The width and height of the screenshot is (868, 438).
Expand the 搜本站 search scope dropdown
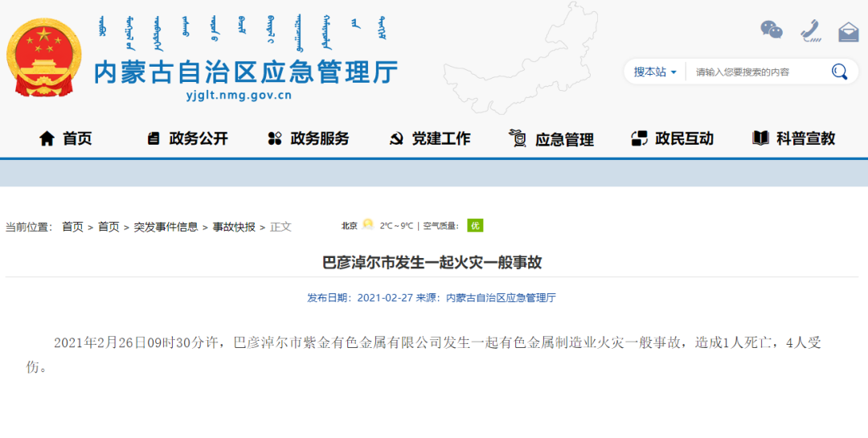[x=655, y=72]
